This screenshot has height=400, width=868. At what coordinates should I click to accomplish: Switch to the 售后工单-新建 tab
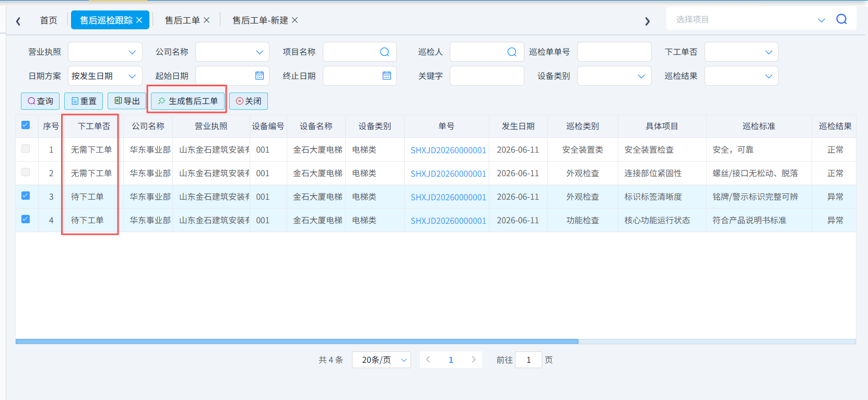pyautogui.click(x=260, y=20)
